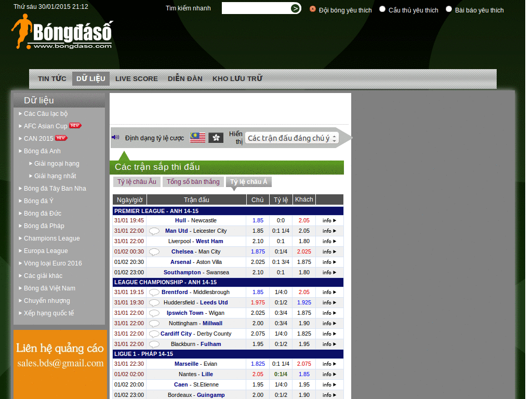Open Chuyển nhượng sidebar link

47,301
